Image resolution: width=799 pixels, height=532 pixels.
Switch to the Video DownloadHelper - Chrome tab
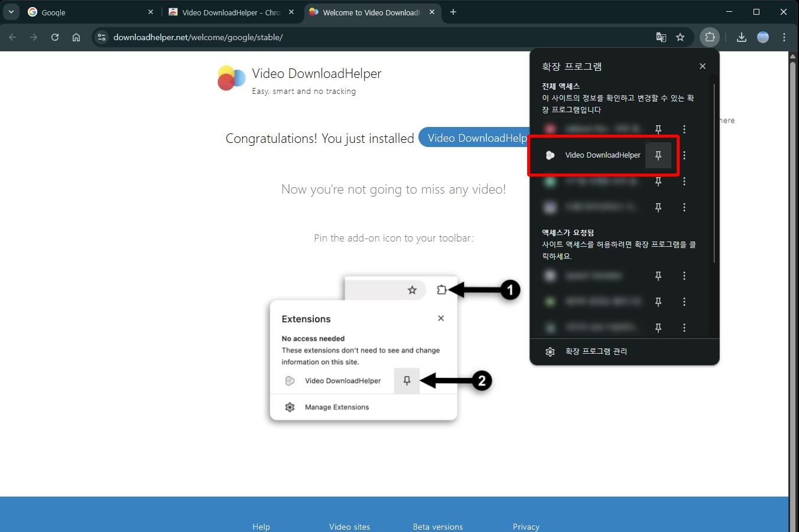(x=231, y=12)
